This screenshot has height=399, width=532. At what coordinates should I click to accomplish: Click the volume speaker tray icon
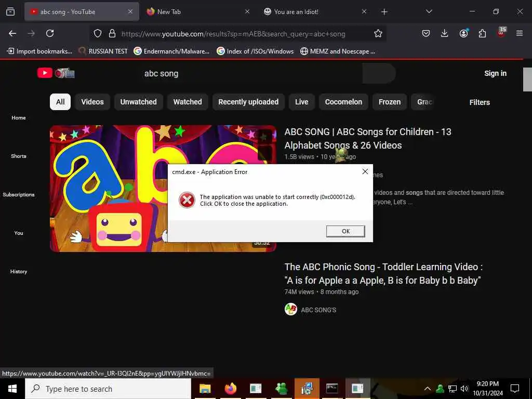click(464, 389)
